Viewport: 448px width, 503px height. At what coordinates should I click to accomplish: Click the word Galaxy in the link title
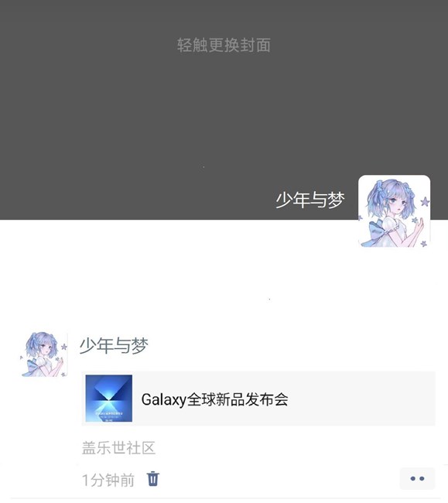(164, 400)
